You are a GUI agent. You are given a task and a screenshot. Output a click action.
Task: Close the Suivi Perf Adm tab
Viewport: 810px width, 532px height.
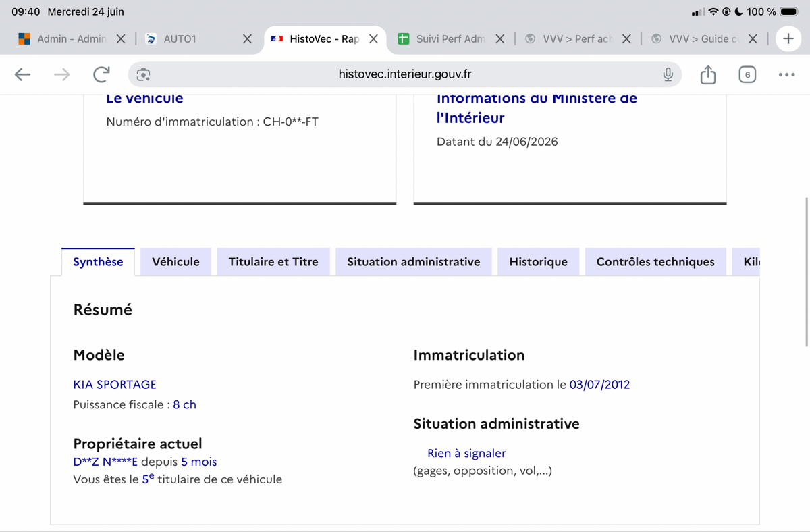click(500, 38)
